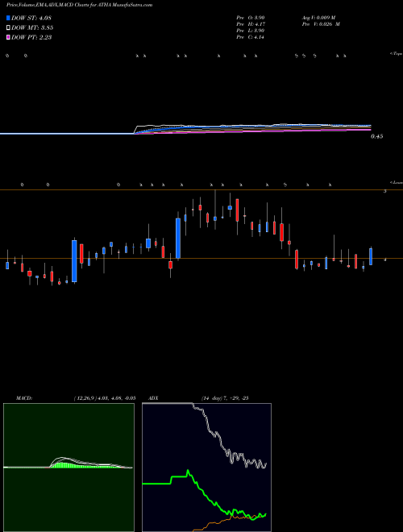
Task: Click MACD values '(12,26,9) 4.03, 4.08, -0.05'
Action: point(105,398)
